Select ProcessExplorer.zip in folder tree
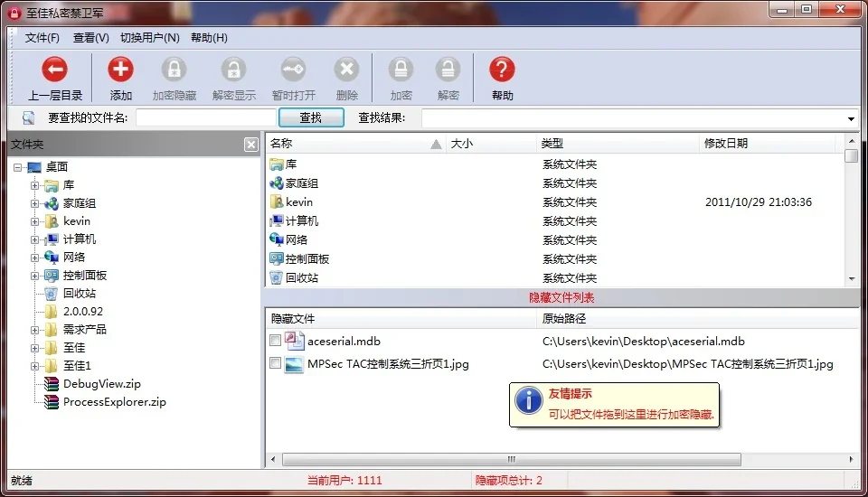 [115, 402]
